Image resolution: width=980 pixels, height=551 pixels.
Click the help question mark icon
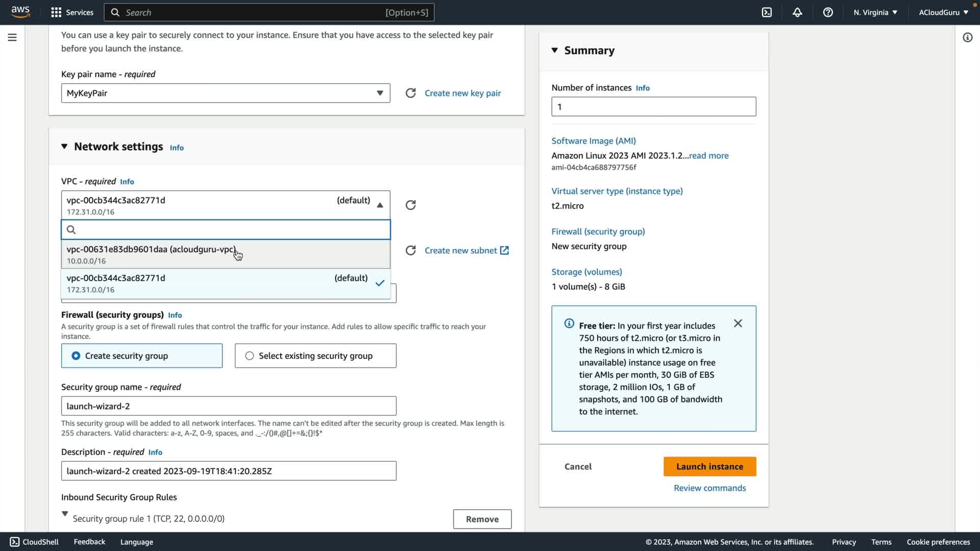pyautogui.click(x=828, y=12)
